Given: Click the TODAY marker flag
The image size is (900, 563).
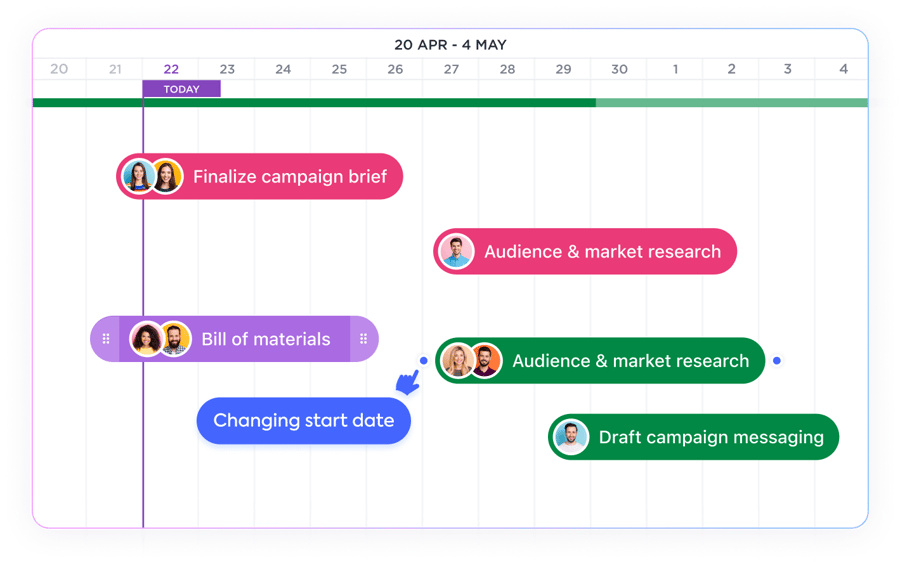Looking at the screenshot, I should pyautogui.click(x=181, y=89).
